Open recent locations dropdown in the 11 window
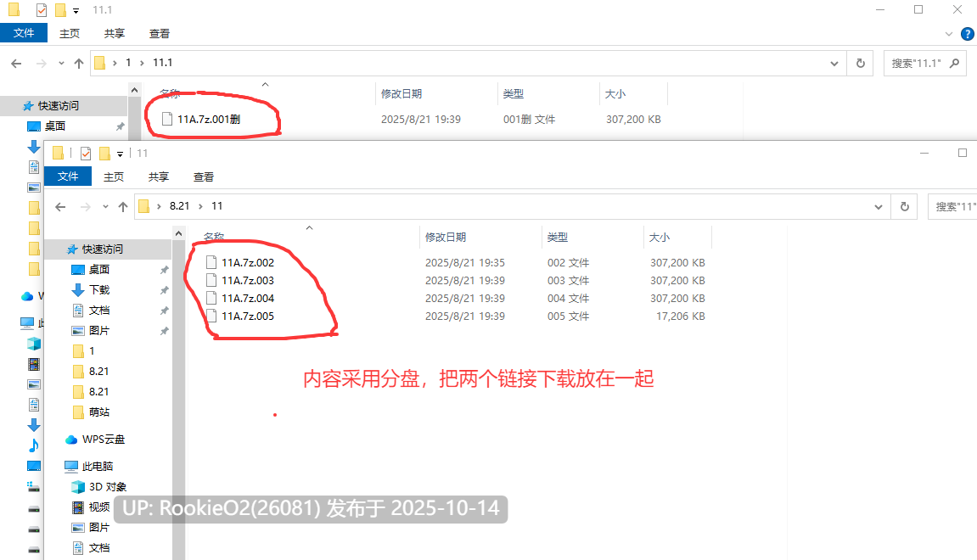 pyautogui.click(x=105, y=206)
